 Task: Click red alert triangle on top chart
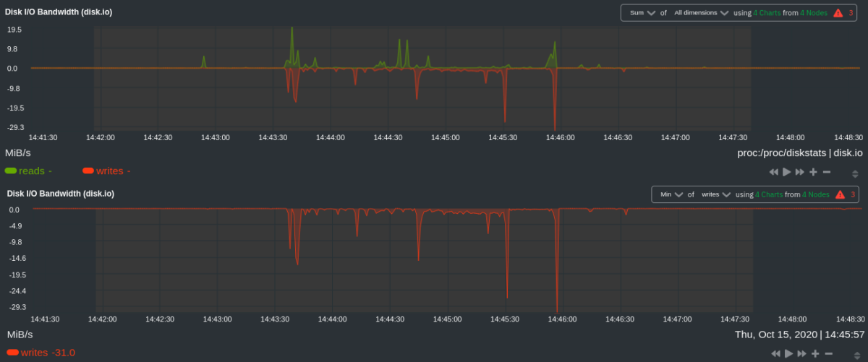coord(838,13)
